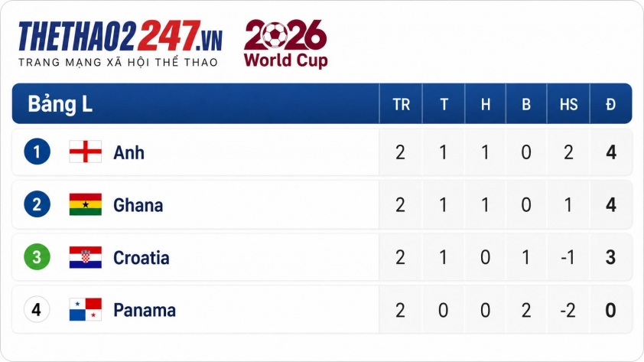Click the Ghana flag icon
Viewport: 644px width, 362px height.
(x=86, y=204)
